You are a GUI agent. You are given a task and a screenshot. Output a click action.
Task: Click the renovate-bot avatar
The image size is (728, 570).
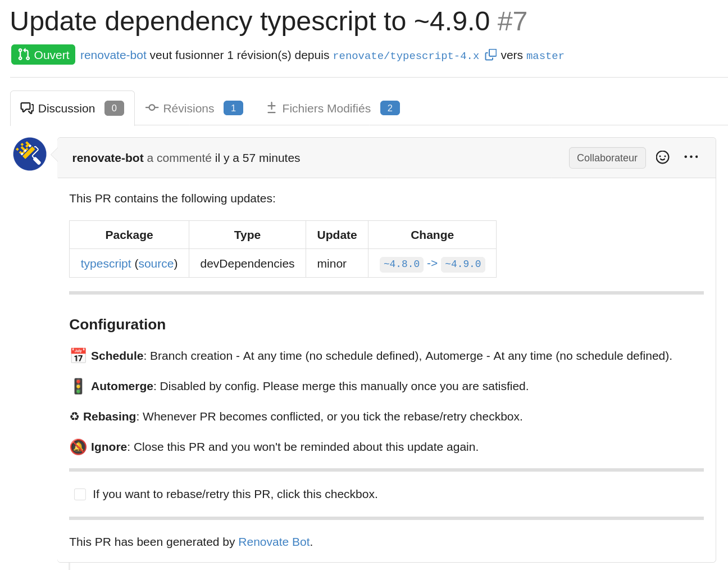pyautogui.click(x=29, y=153)
